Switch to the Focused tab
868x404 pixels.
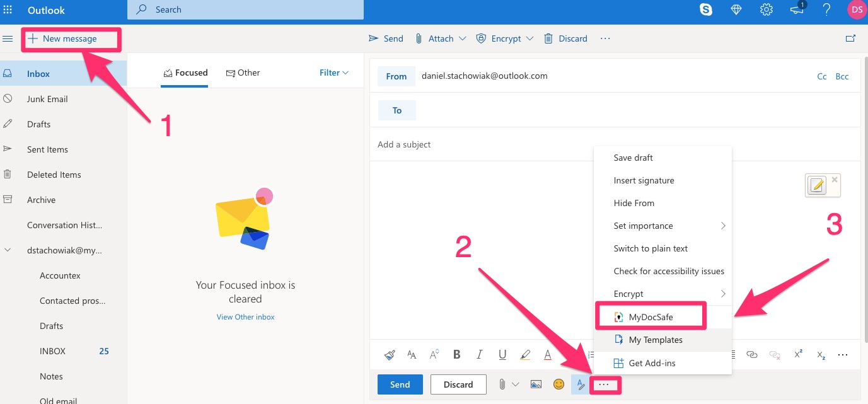coord(185,73)
